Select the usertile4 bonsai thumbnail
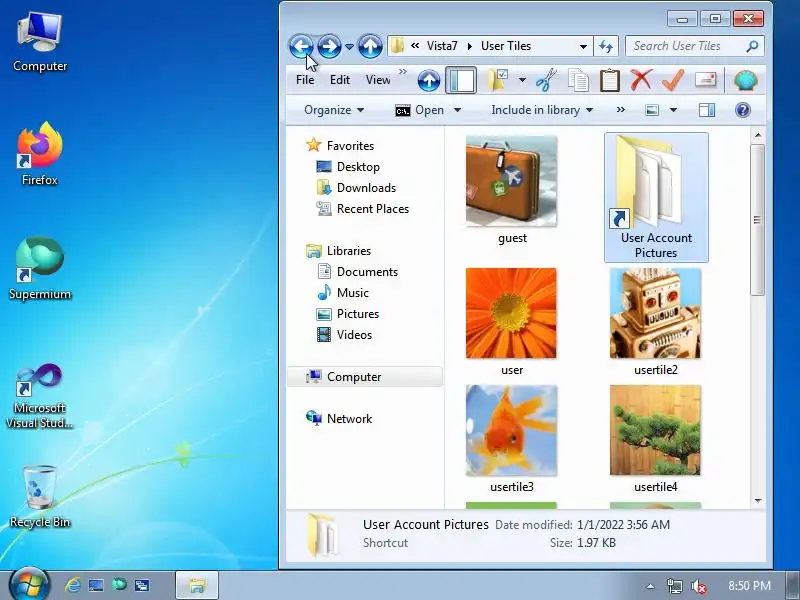This screenshot has height=600, width=800. 655,430
